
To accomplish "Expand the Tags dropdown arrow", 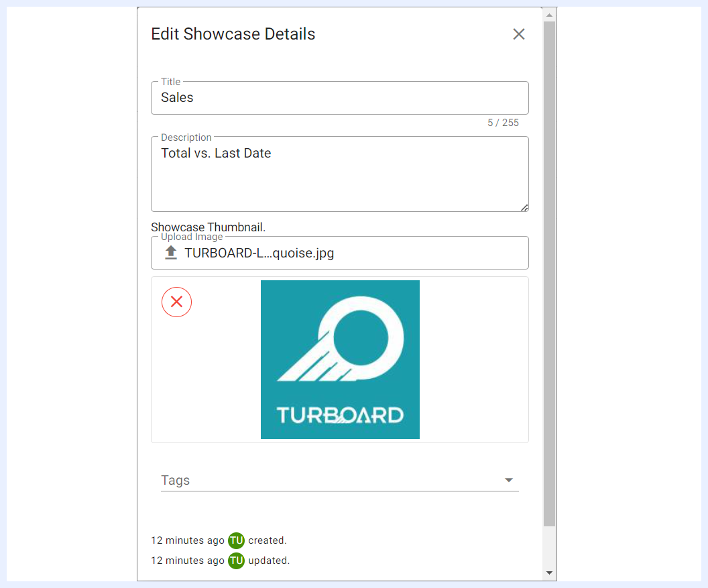I will [x=509, y=480].
